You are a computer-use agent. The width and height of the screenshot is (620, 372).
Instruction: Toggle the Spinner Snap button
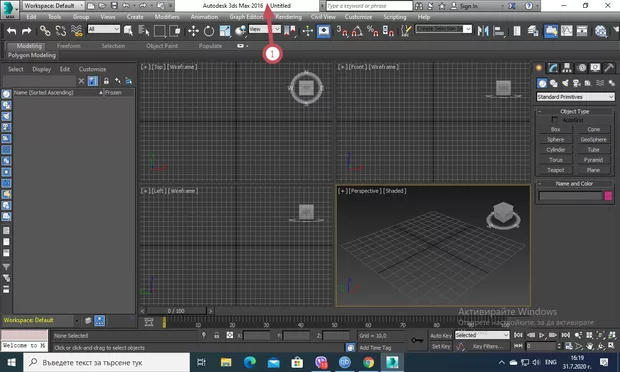tap(388, 31)
